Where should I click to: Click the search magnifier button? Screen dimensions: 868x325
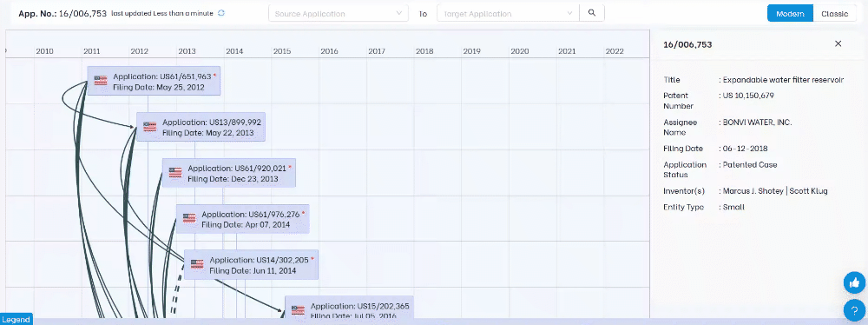pyautogui.click(x=592, y=13)
